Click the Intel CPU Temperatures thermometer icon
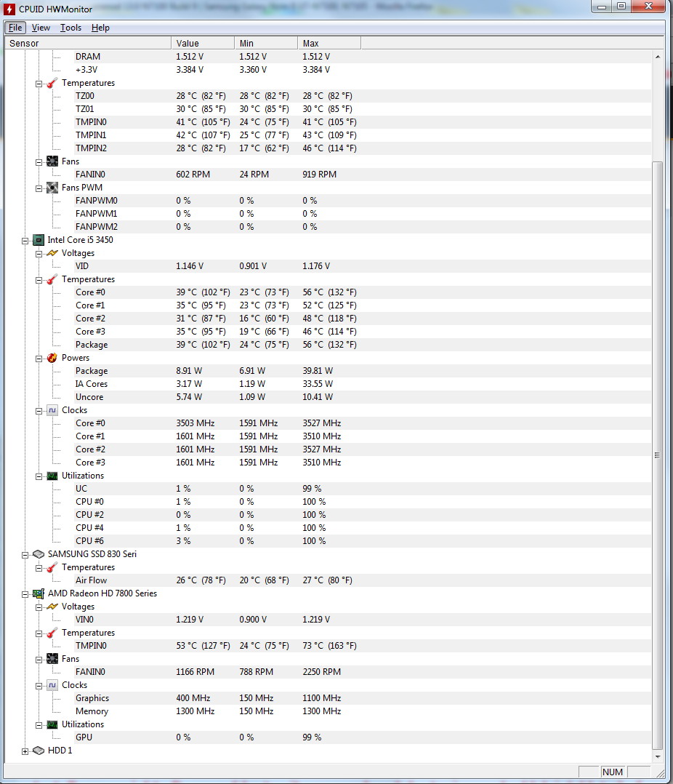 (x=52, y=279)
